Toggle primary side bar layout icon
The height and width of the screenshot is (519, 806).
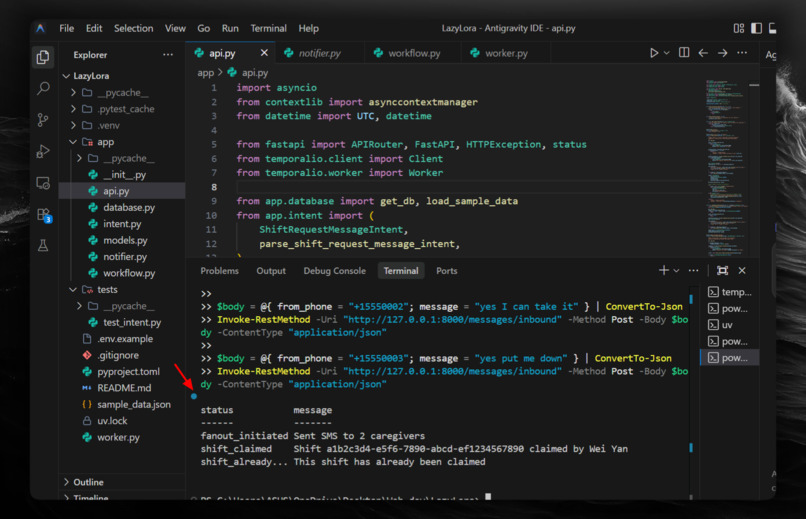coord(756,28)
